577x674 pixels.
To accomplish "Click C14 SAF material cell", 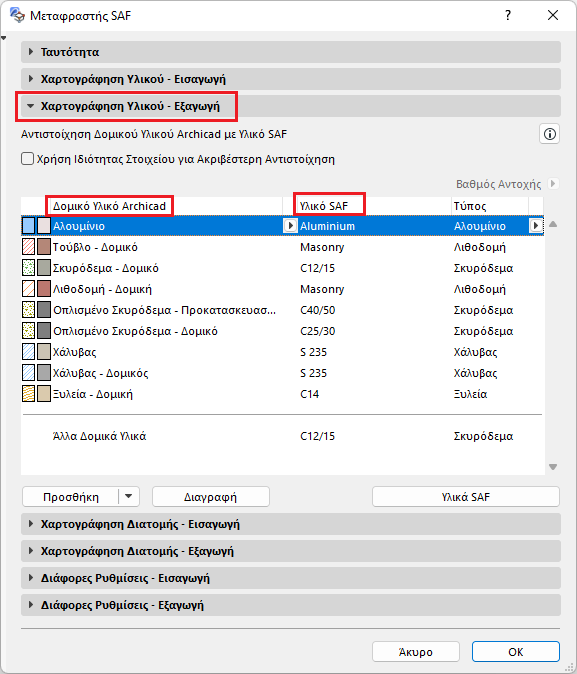I will (310, 394).
